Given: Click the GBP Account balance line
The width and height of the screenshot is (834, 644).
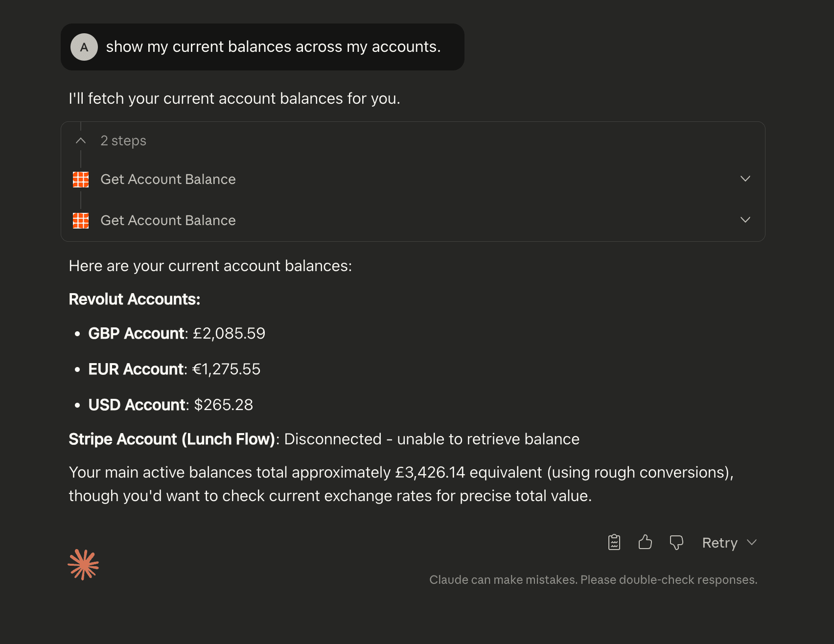Looking at the screenshot, I should tap(177, 333).
